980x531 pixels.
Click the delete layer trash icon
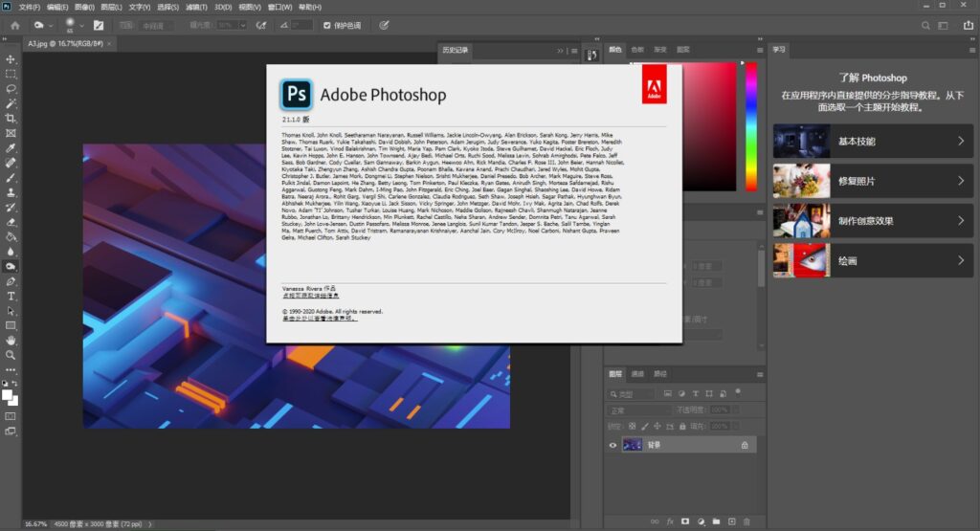(746, 521)
